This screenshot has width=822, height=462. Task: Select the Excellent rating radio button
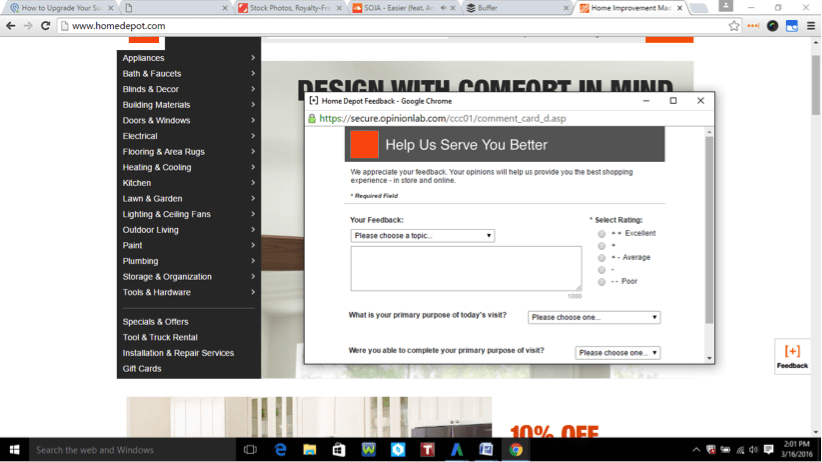coord(601,234)
